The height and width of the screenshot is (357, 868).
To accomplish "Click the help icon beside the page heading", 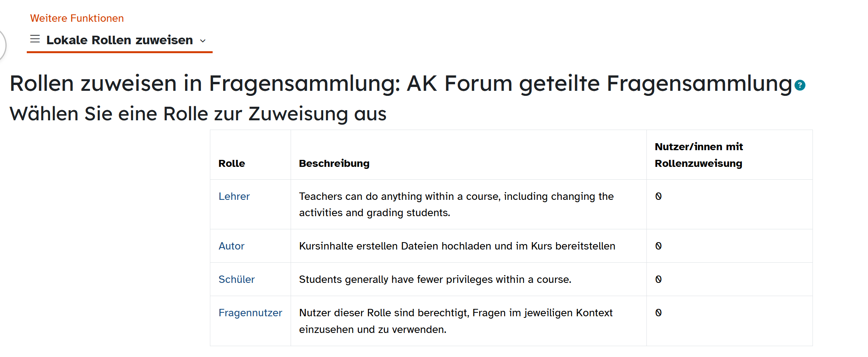I will (x=800, y=85).
